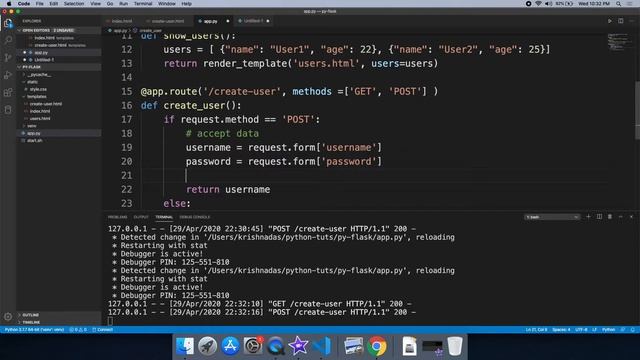This screenshot has height=360, width=640.
Task: Open the Source Control view
Action: [8, 58]
